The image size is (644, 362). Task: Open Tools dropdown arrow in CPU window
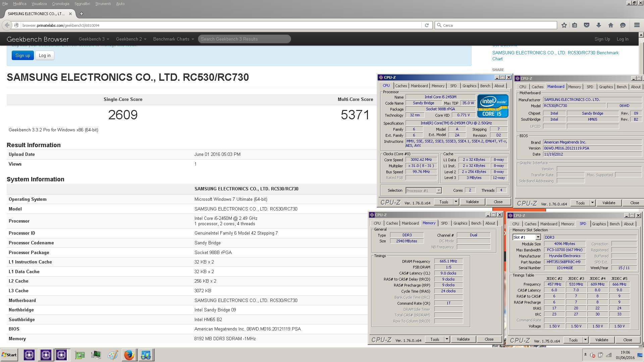tap(456, 202)
